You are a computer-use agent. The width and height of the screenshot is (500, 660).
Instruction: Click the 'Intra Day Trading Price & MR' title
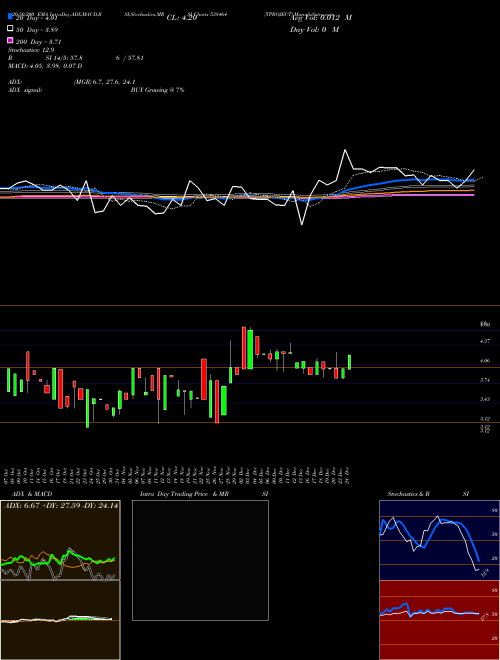click(184, 494)
